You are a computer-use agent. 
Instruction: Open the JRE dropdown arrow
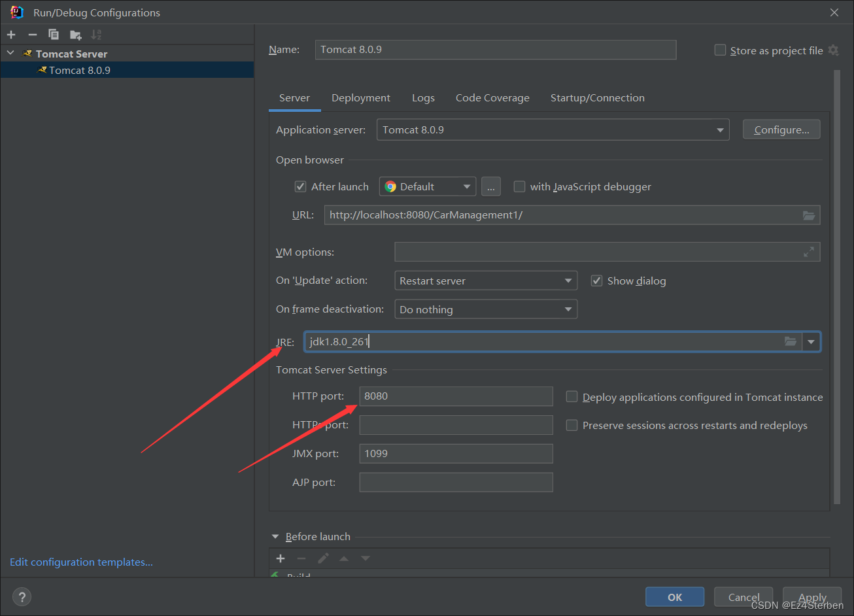click(x=811, y=341)
